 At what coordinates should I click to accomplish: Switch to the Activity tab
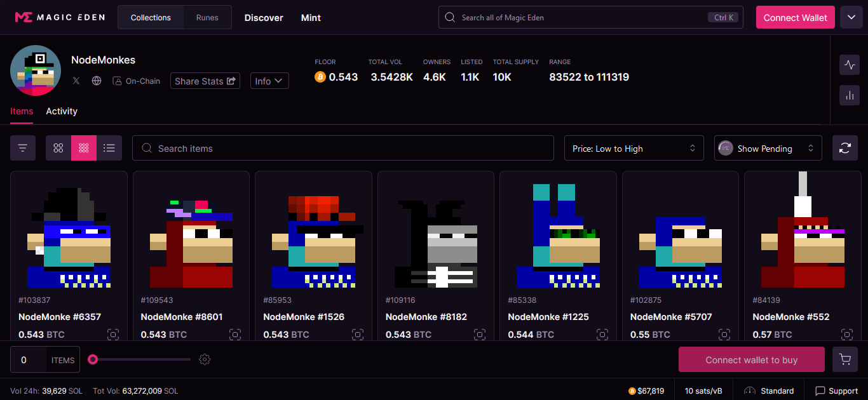(62, 111)
